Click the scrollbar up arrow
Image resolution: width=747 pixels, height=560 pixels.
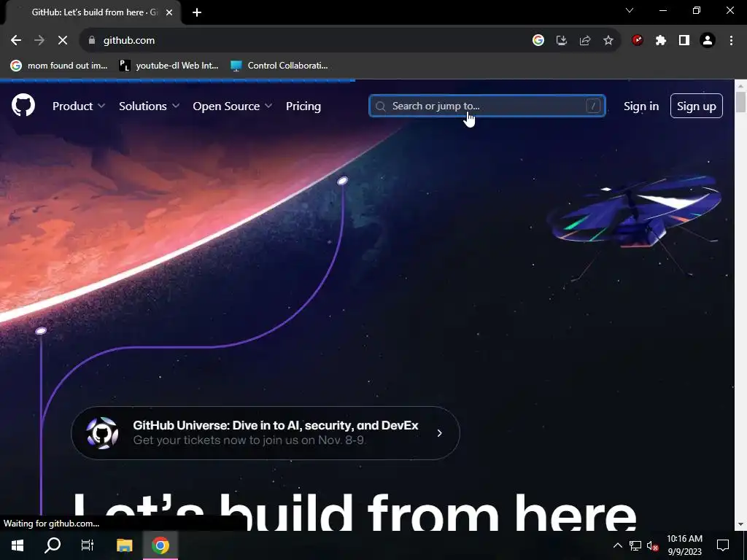pyautogui.click(x=740, y=86)
